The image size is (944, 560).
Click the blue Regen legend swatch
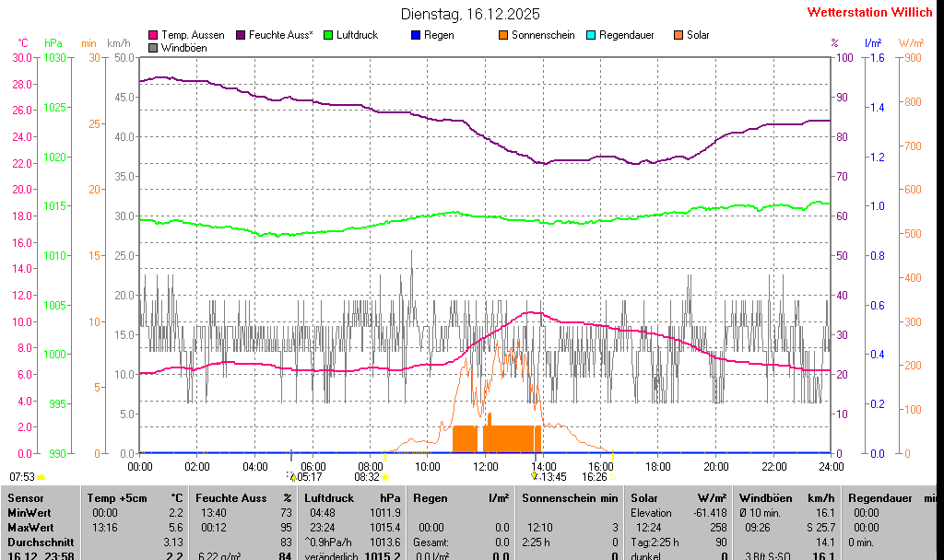tap(416, 35)
